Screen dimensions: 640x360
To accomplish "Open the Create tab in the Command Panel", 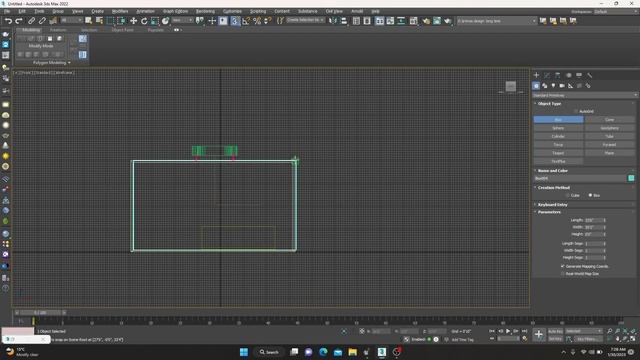I will pos(536,75).
